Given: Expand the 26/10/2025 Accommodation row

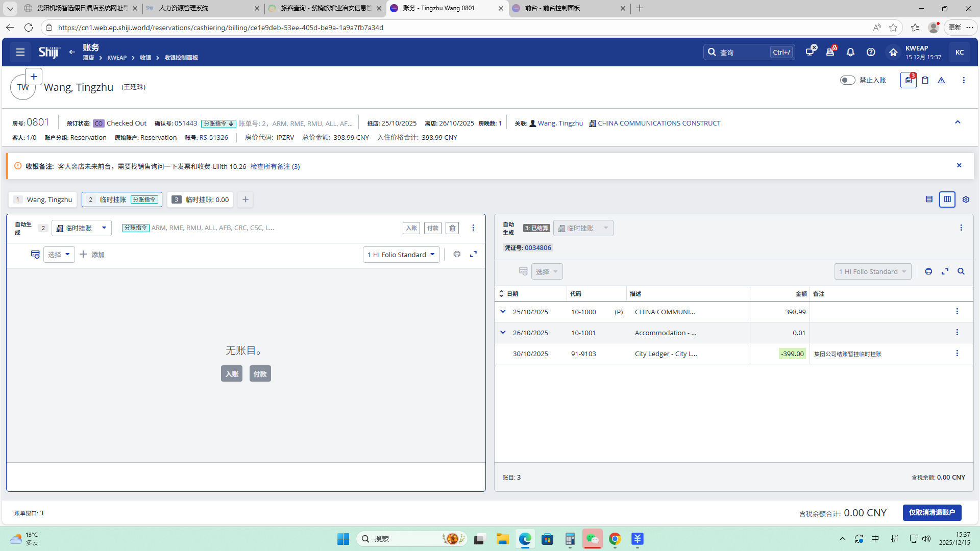Looking at the screenshot, I should (x=503, y=332).
